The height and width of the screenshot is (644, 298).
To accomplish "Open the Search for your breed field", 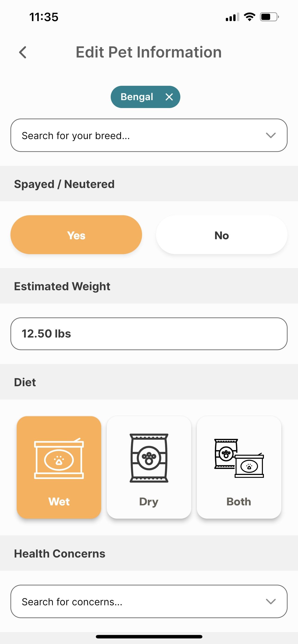I will (x=149, y=135).
